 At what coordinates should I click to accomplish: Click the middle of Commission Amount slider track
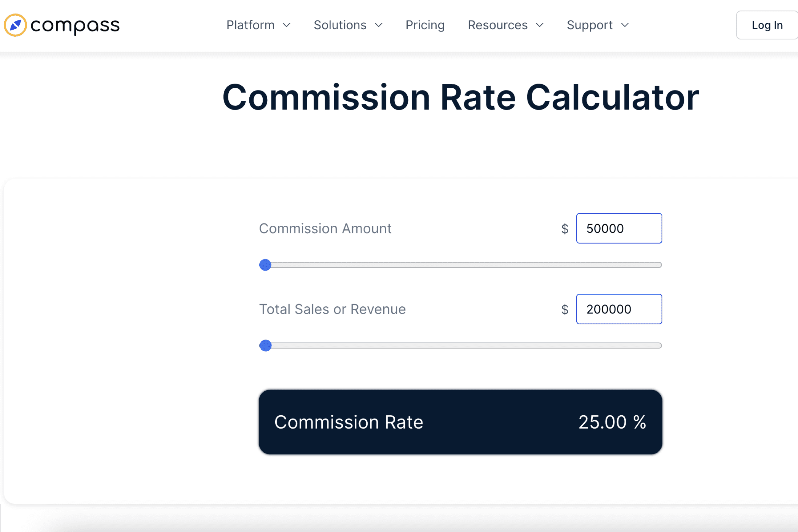tap(460, 265)
